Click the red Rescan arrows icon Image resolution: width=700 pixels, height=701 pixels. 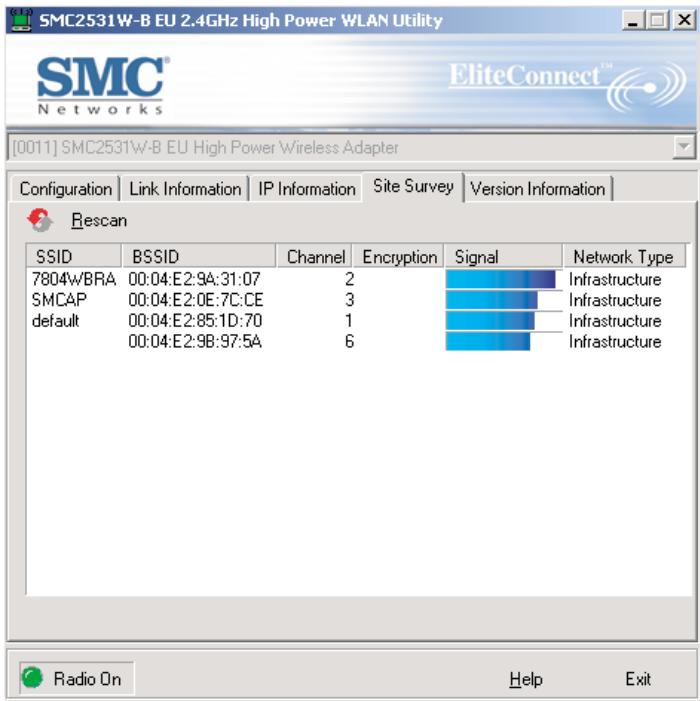pyautogui.click(x=40, y=220)
